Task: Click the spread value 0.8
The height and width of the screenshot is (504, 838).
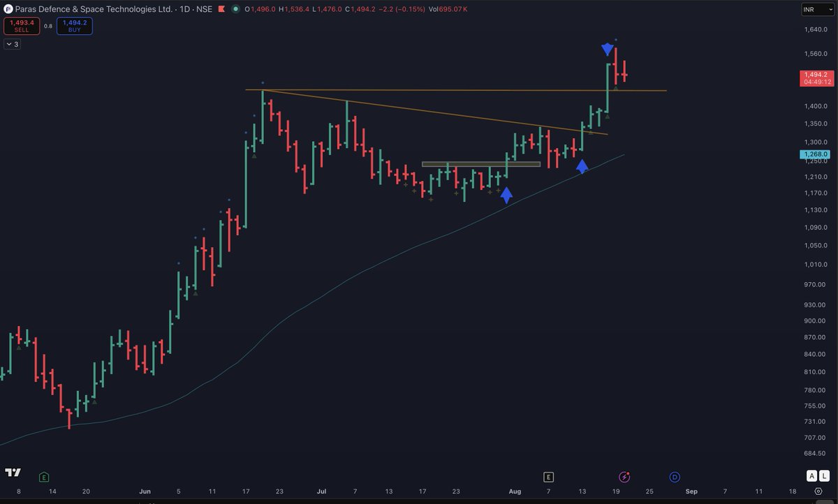Action: [48, 27]
